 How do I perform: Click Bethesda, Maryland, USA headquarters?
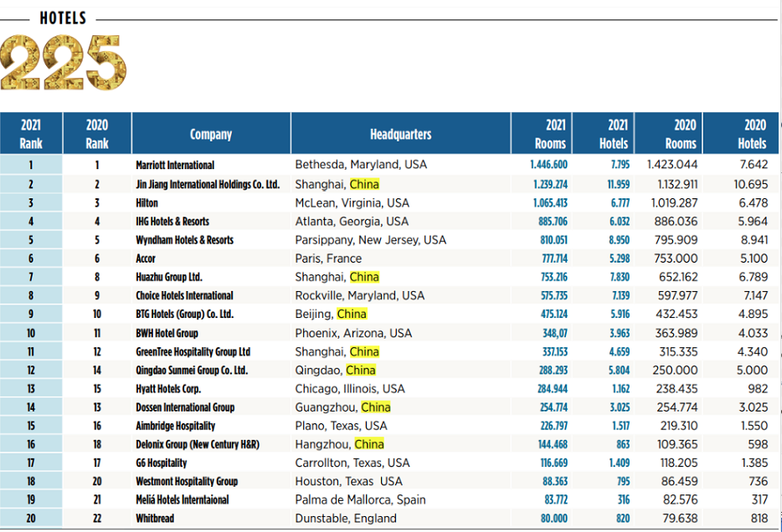click(361, 165)
